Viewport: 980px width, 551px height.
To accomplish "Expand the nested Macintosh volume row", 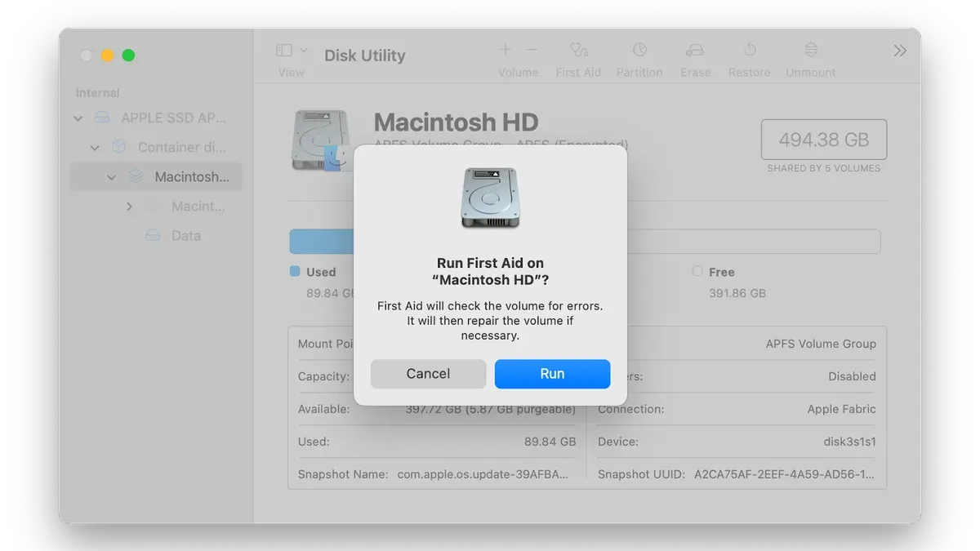I will click(129, 207).
